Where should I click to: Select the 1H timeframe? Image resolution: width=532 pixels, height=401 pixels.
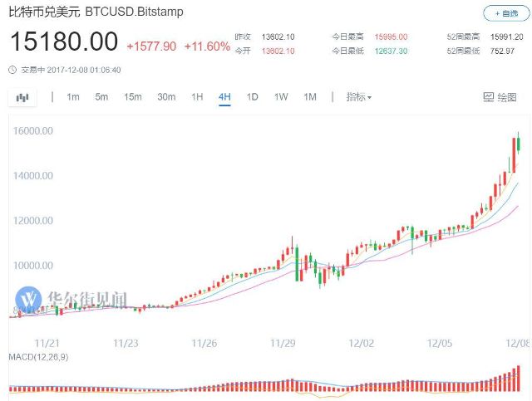[197, 97]
